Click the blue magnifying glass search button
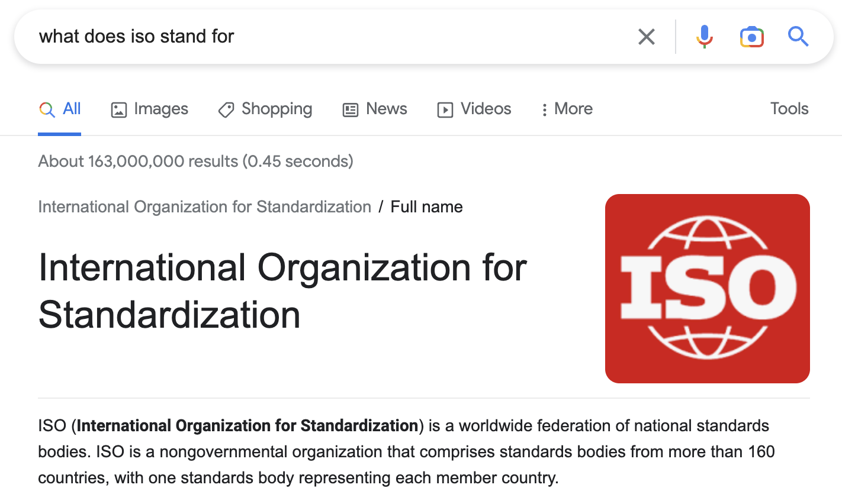 [798, 37]
